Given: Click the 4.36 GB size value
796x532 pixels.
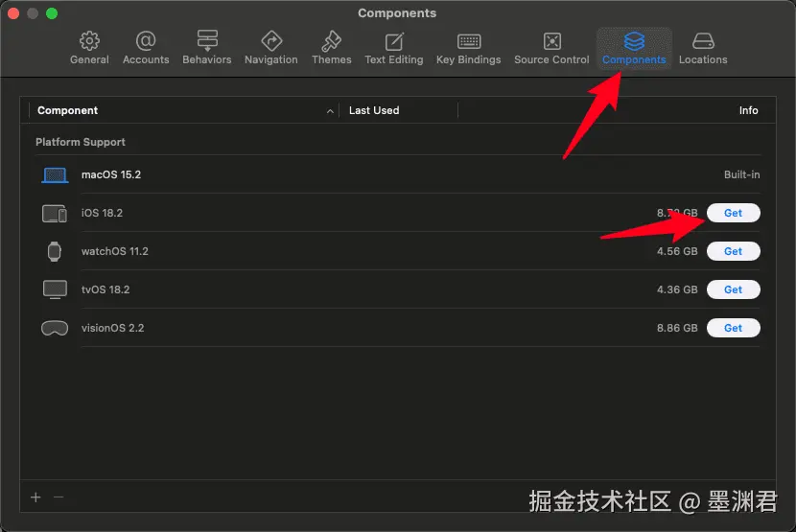Looking at the screenshot, I should 677,289.
